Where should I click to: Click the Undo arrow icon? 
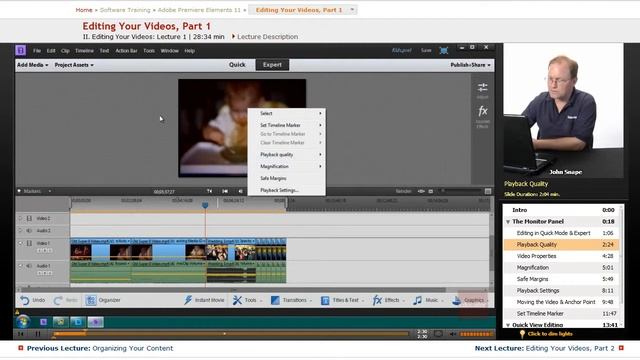point(24,300)
